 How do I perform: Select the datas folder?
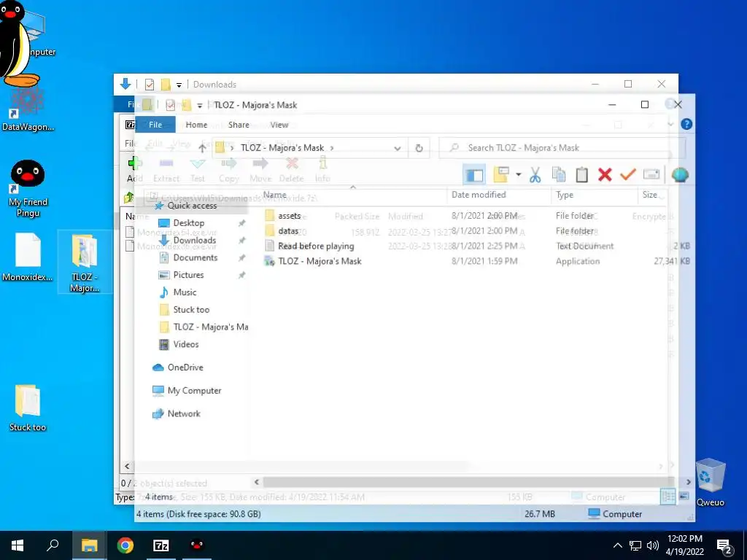click(x=288, y=231)
